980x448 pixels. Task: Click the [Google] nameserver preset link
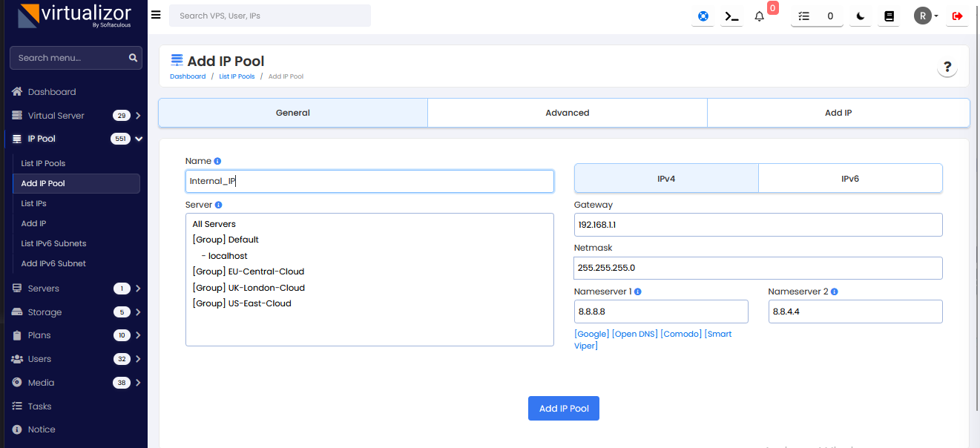(x=591, y=334)
